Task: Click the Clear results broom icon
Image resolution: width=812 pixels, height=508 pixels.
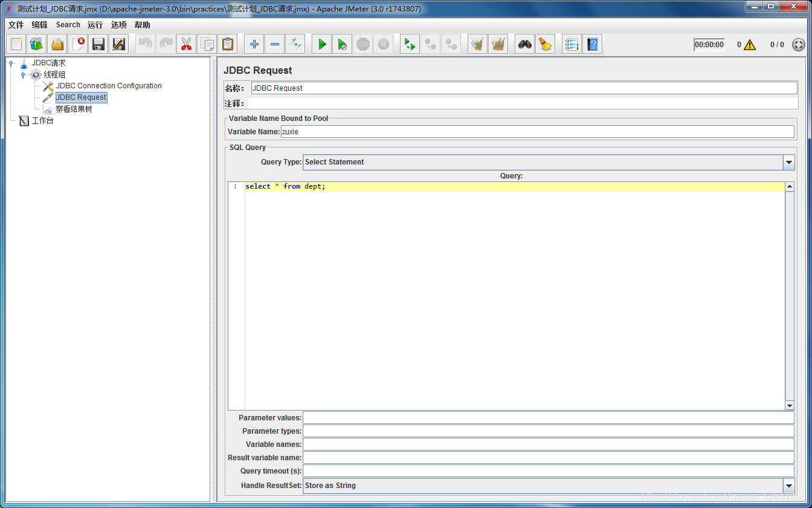Action: [x=478, y=44]
